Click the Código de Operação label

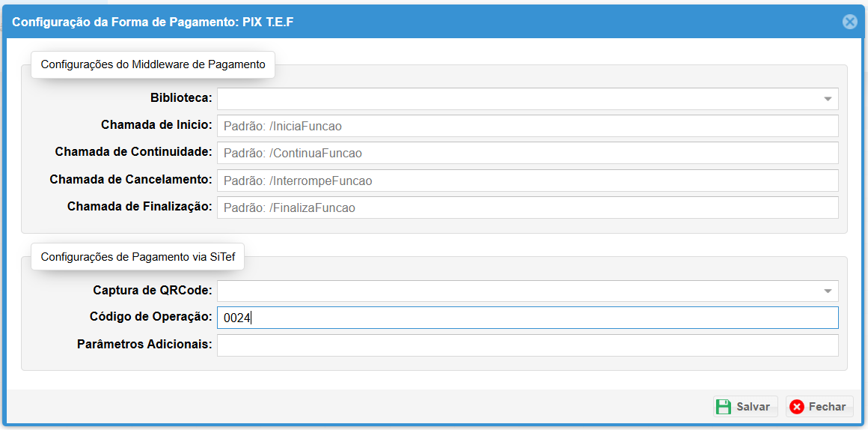pyautogui.click(x=150, y=317)
